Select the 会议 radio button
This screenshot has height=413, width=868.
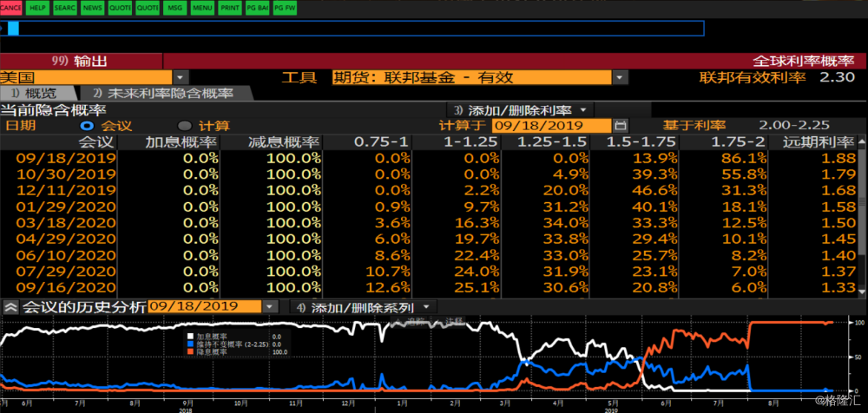86,125
